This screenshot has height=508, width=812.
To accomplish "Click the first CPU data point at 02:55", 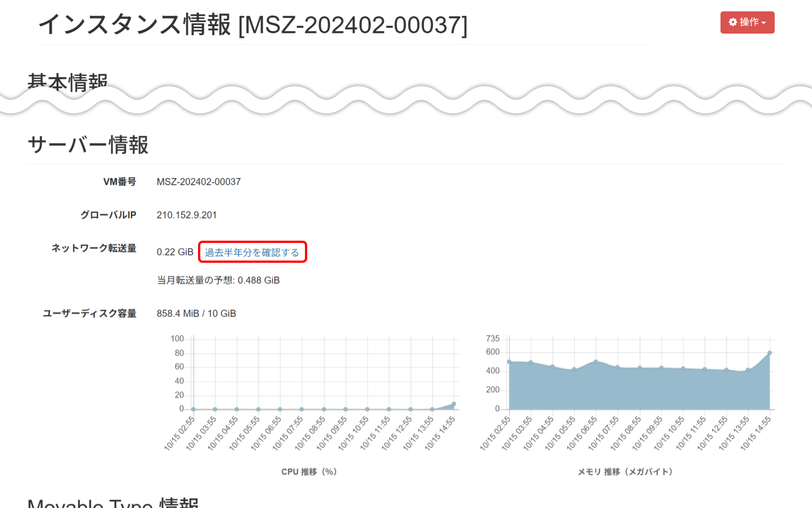I will pos(193,409).
